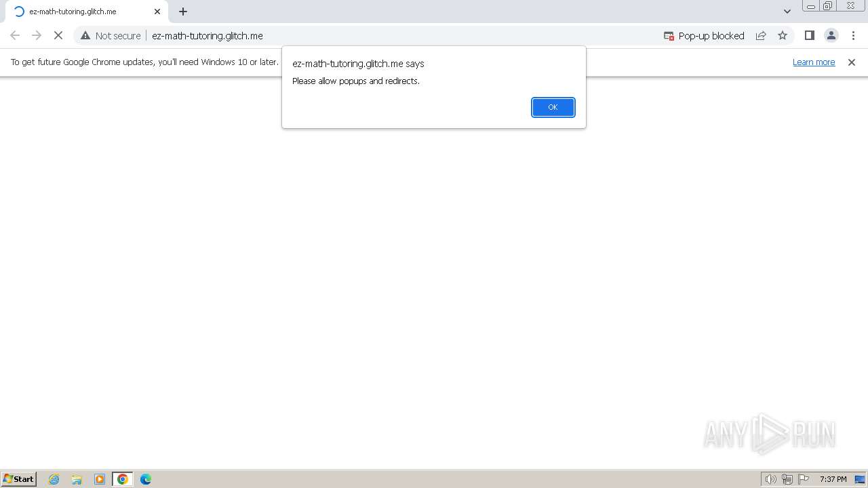The image size is (868, 488).
Task: Launch Internet Explorer from taskbar
Action: pyautogui.click(x=54, y=479)
